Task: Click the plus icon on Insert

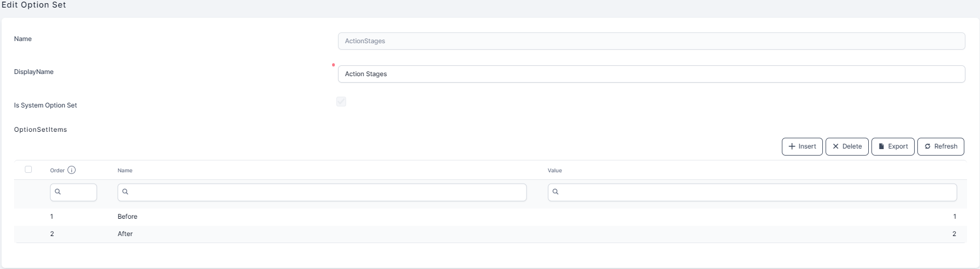Action: pos(792,146)
